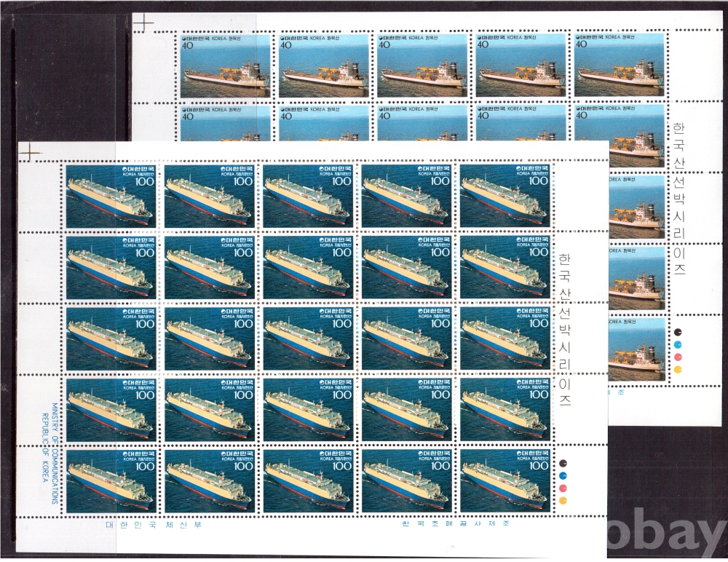Image resolution: width=728 pixels, height=562 pixels.
Task: Click the yellow color dot on the front sheet
Action: pos(563,501)
